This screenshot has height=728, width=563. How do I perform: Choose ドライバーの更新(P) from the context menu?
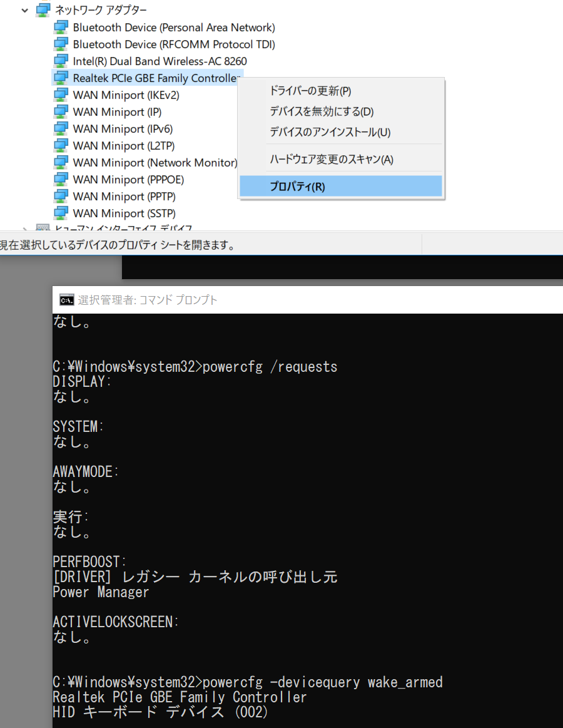click(x=310, y=91)
